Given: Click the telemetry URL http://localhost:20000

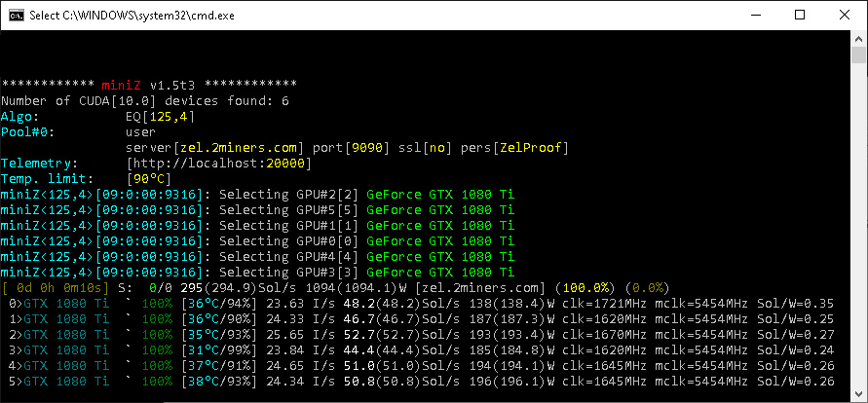Looking at the screenshot, I should click(219, 164).
